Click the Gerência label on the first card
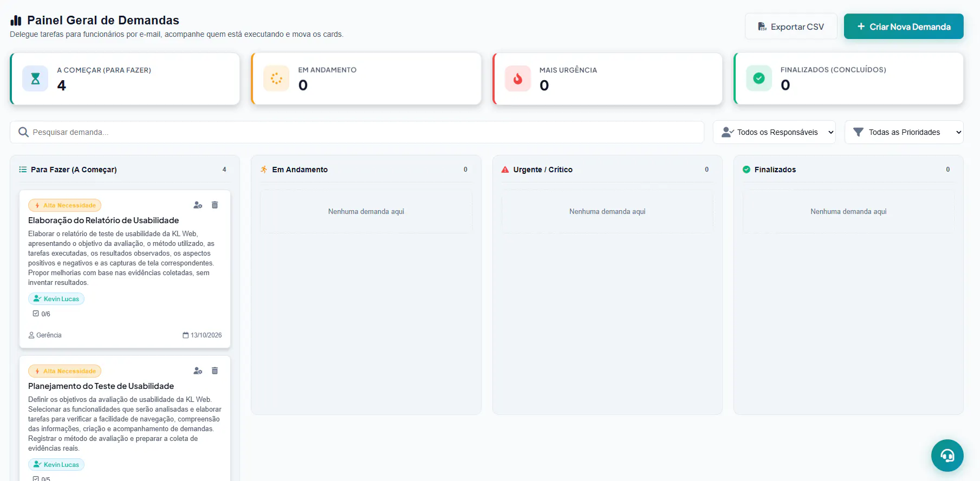Screen dimensions: 980x481 [45, 335]
